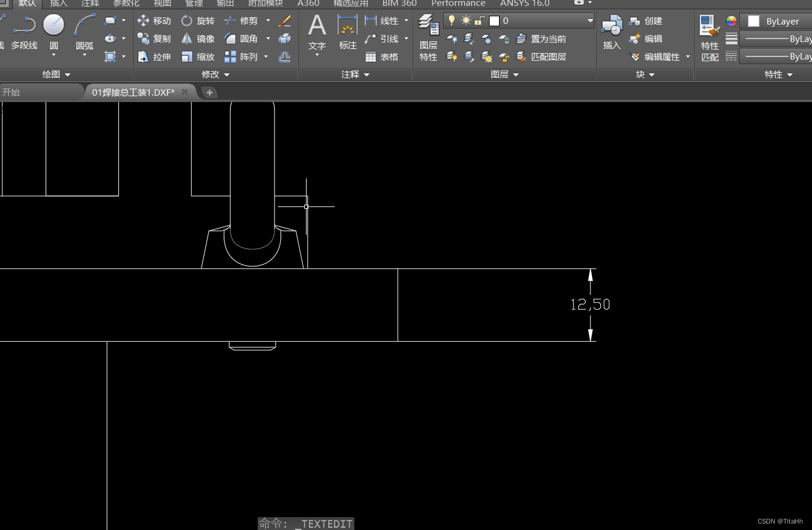Viewport: 812px width, 530px height.
Task: Open the layer 0 dropdown list
Action: tap(590, 20)
